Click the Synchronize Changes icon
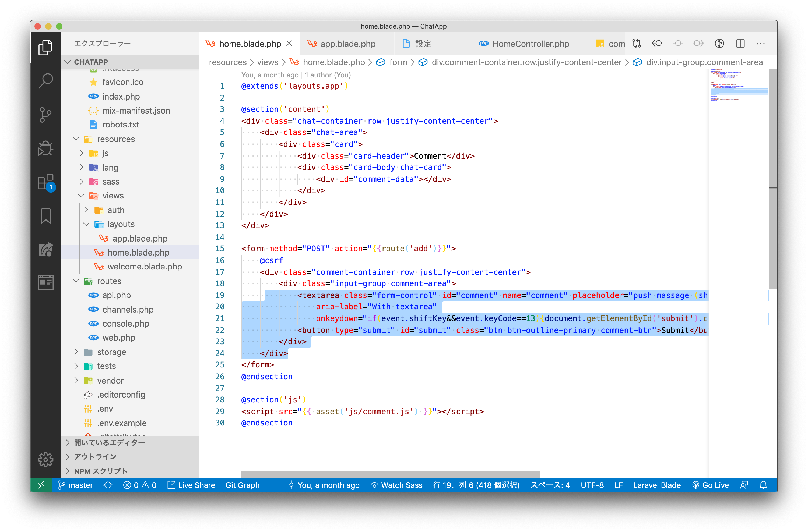Screen dimensions: 808x532 click(108, 485)
